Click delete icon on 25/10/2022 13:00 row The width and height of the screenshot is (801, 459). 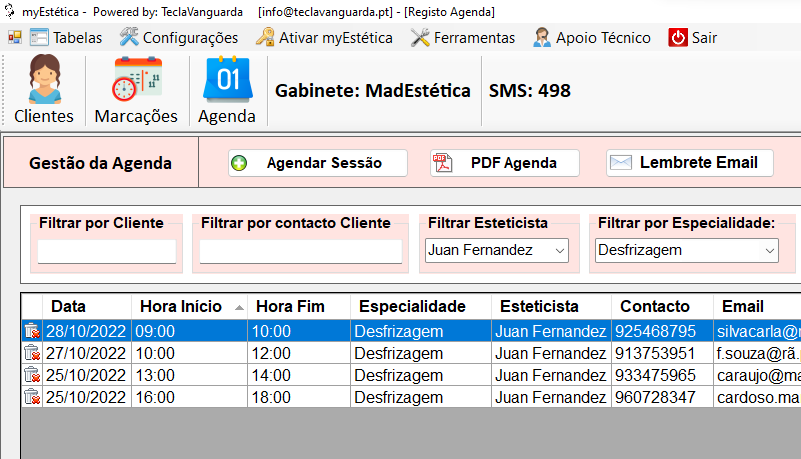[x=32, y=375]
